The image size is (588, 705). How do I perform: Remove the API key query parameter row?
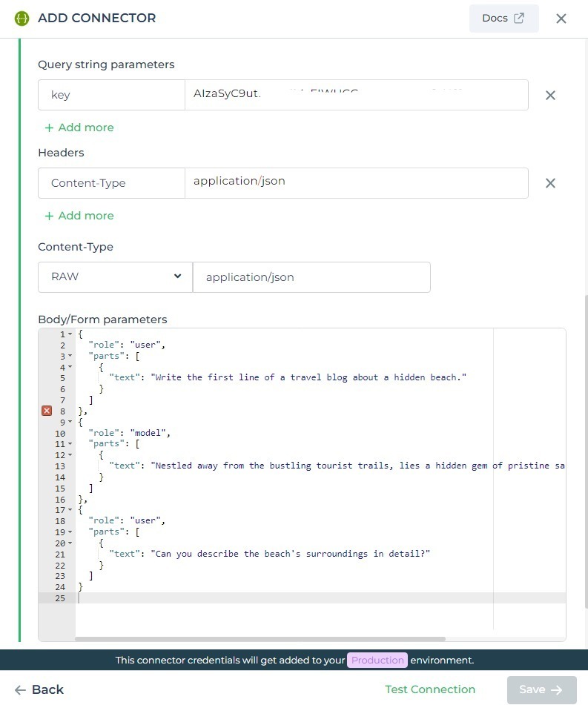coord(550,95)
